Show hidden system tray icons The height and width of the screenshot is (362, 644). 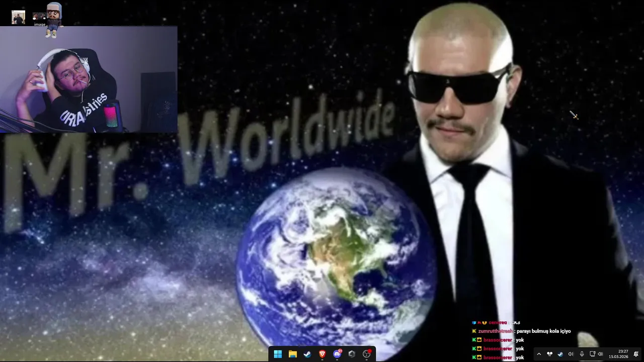[539, 354]
